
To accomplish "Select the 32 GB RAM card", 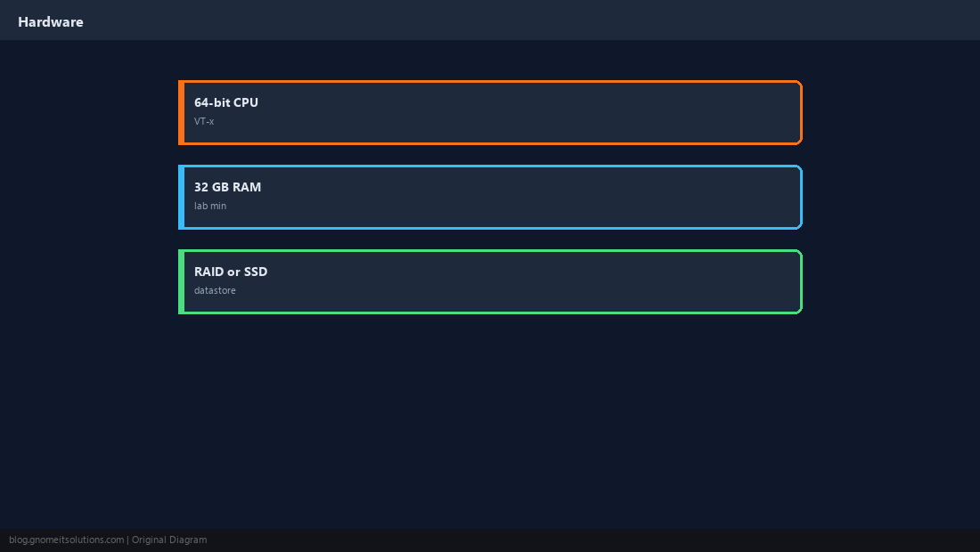I will [490, 198].
